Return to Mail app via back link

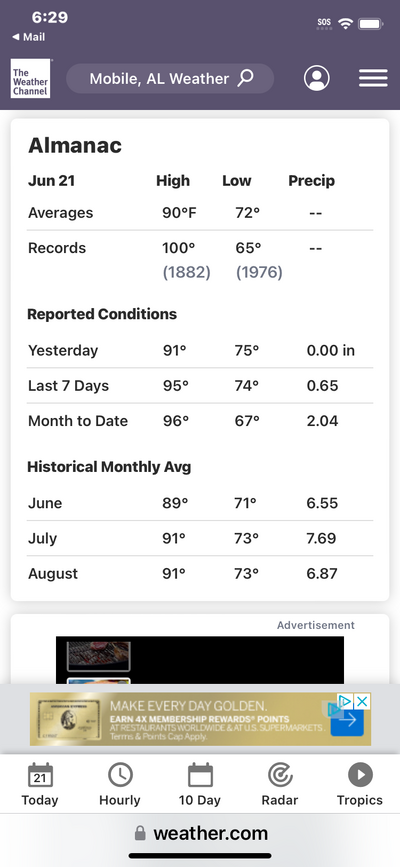(x=29, y=37)
